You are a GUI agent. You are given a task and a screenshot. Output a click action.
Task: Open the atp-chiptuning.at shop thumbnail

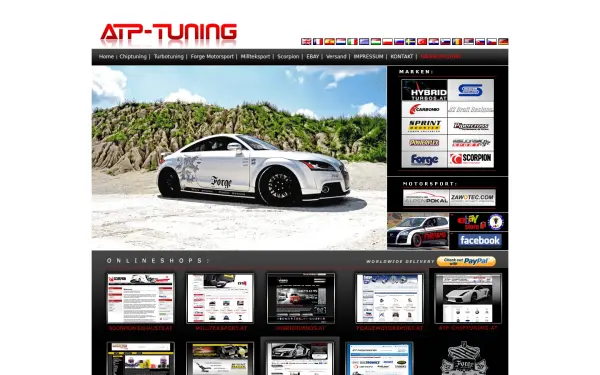[x=468, y=298]
